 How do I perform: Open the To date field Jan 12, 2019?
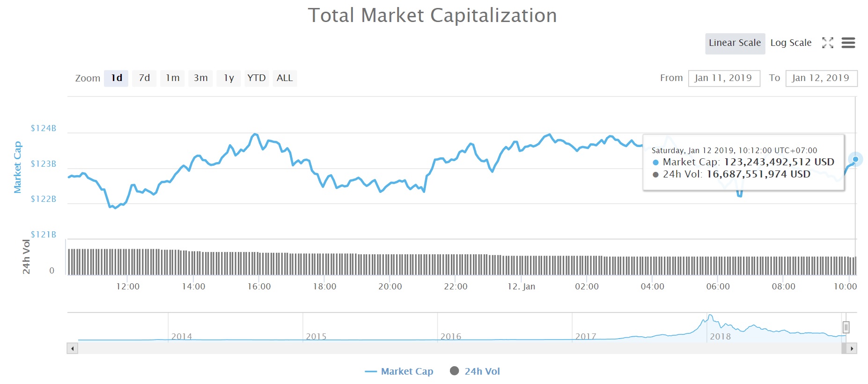point(821,78)
